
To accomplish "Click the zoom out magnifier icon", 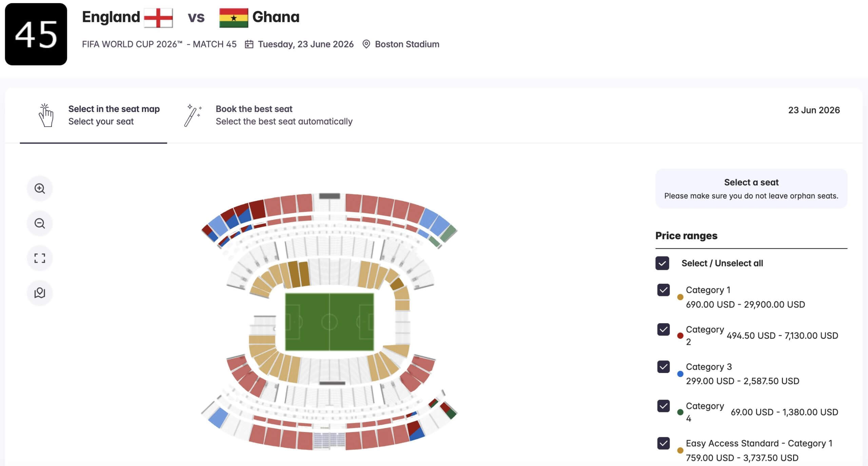I will click(x=40, y=223).
